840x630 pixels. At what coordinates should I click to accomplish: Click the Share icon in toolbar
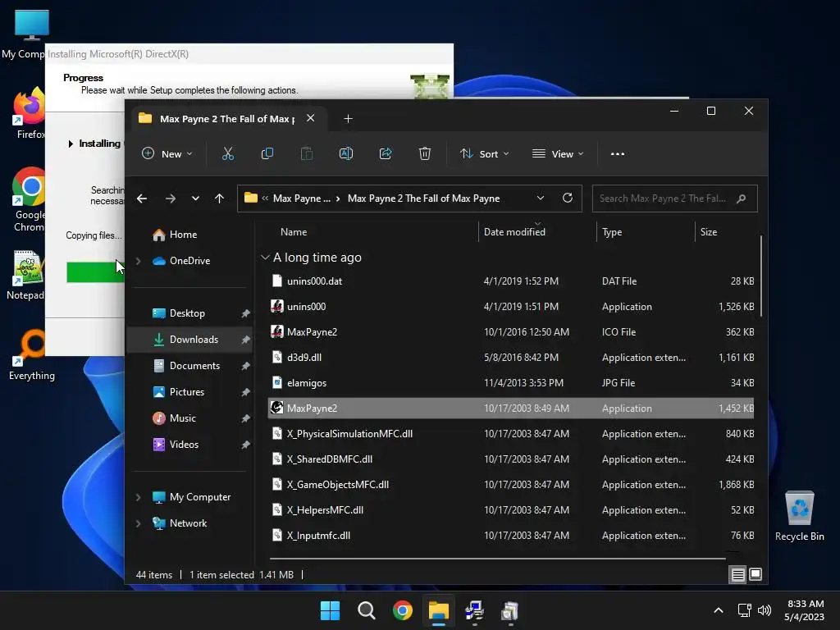pyautogui.click(x=386, y=153)
